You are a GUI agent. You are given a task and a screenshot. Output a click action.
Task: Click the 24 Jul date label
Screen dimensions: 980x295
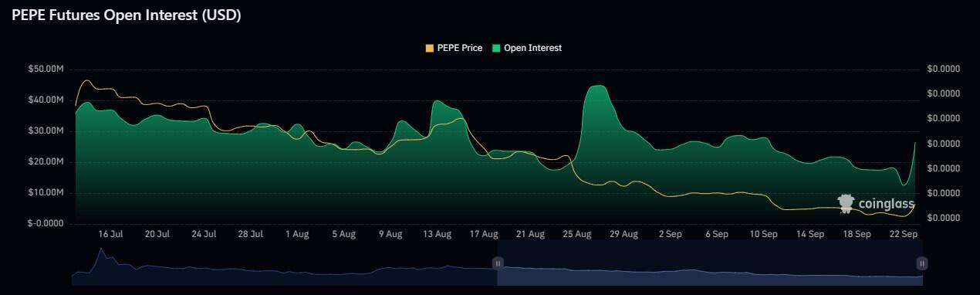[204, 233]
